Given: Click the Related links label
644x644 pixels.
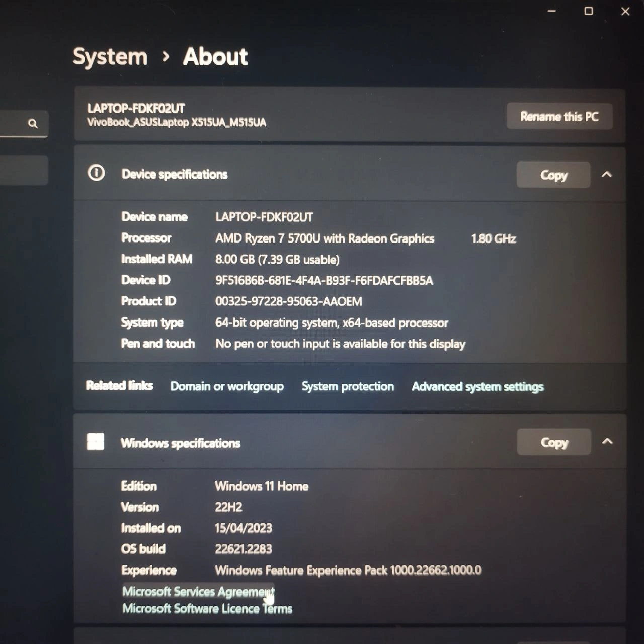Looking at the screenshot, I should (x=119, y=385).
